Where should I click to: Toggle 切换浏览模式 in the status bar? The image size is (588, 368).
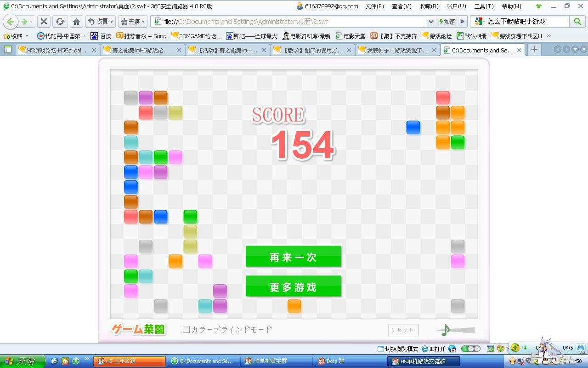(x=397, y=349)
